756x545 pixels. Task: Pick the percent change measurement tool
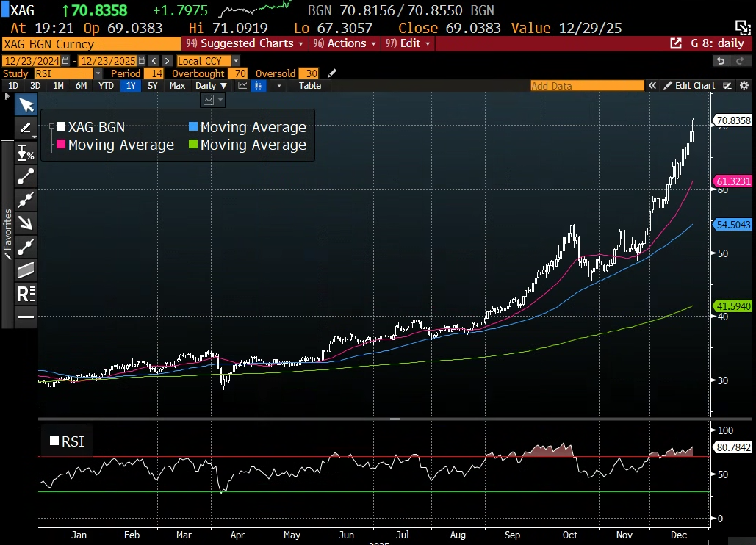click(26, 153)
